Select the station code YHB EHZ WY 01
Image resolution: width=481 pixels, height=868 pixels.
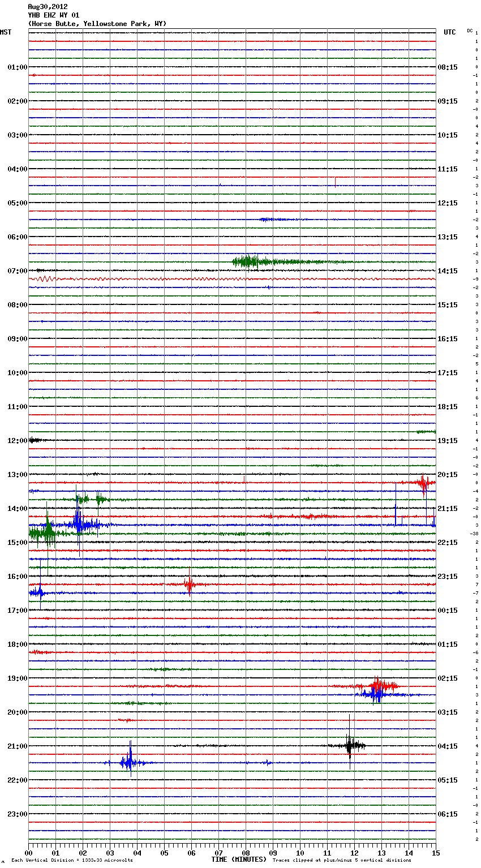(x=54, y=15)
